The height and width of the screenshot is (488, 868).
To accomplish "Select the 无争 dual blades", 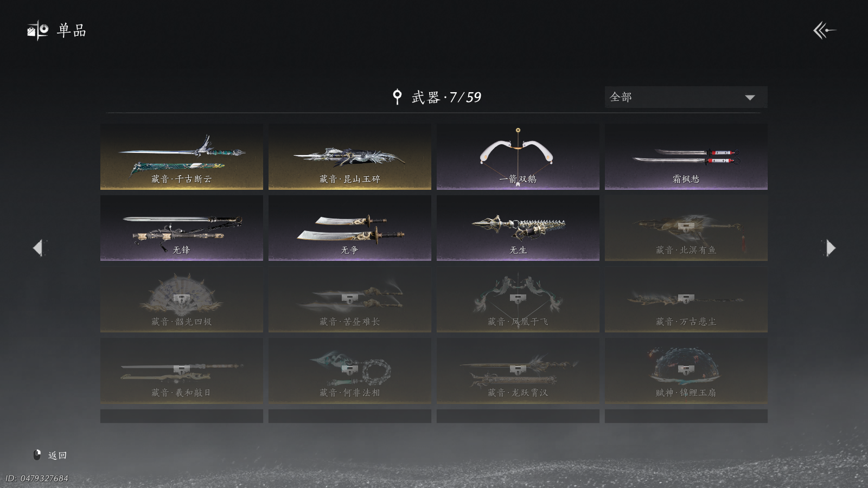I will (x=350, y=228).
